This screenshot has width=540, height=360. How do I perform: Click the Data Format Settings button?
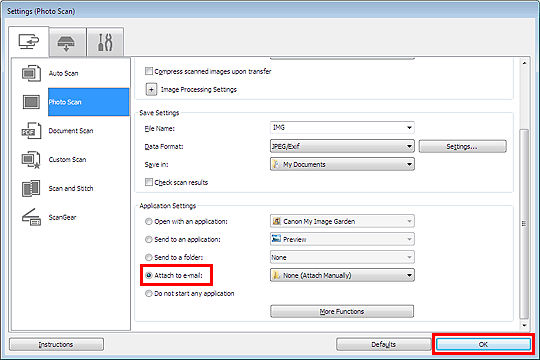click(x=463, y=146)
